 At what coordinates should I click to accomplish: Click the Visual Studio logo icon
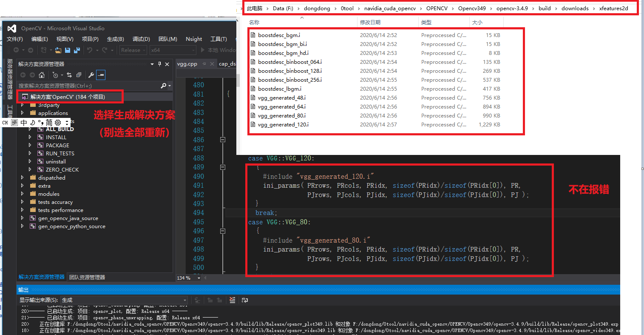12,29
